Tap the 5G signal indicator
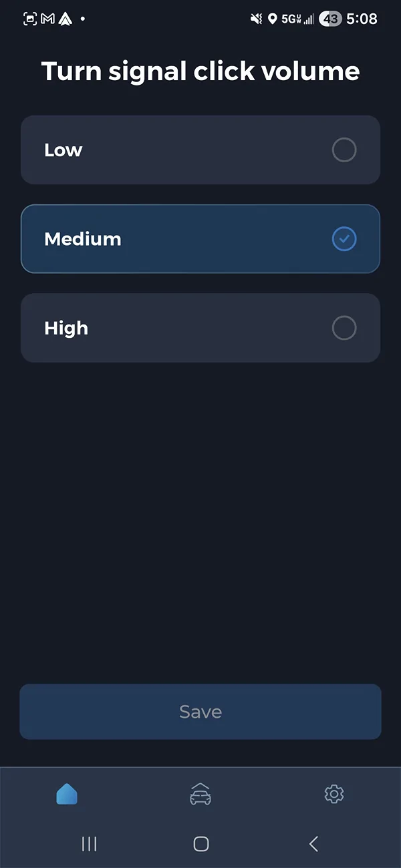 click(293, 19)
